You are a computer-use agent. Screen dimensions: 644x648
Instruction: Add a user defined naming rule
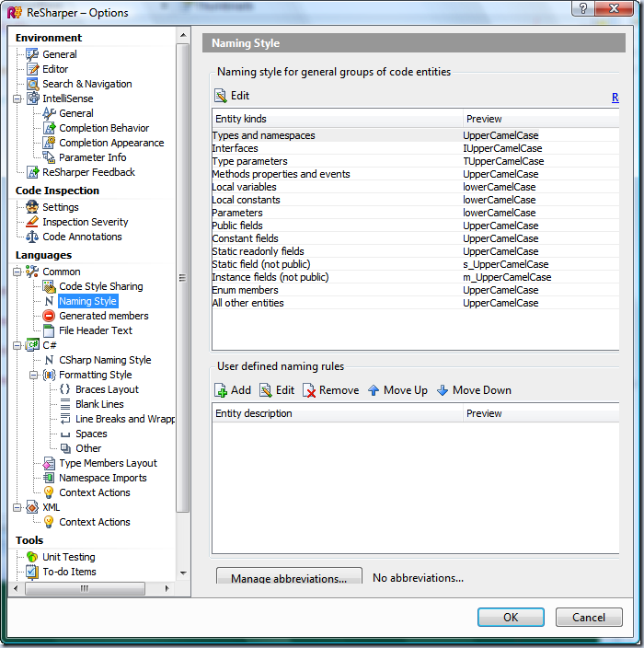coord(233,390)
